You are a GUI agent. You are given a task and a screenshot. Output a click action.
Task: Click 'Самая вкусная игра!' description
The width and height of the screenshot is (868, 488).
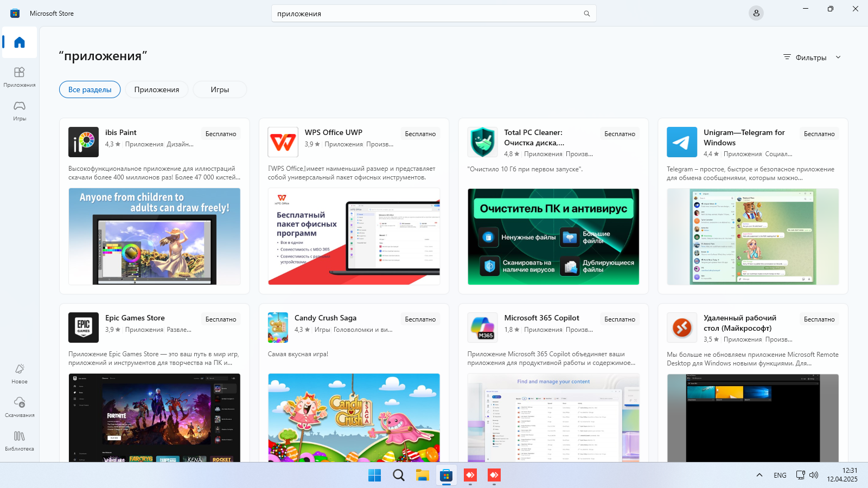click(x=298, y=354)
